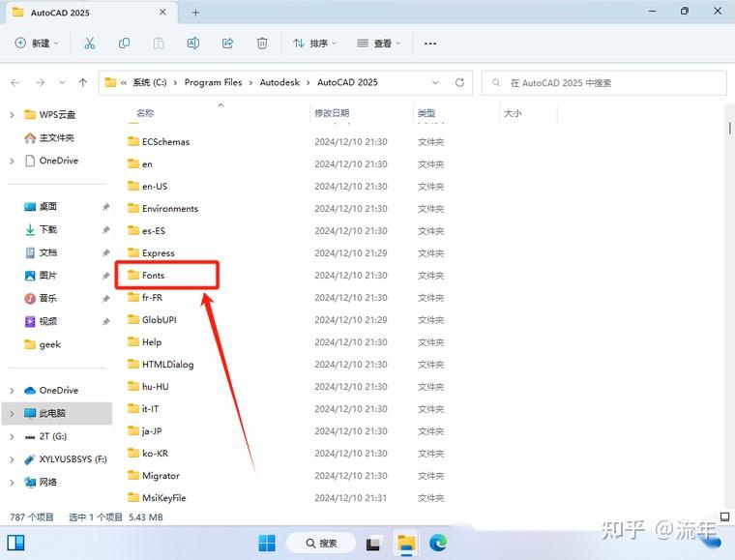
Task: Select the Help folder
Action: [x=145, y=342]
